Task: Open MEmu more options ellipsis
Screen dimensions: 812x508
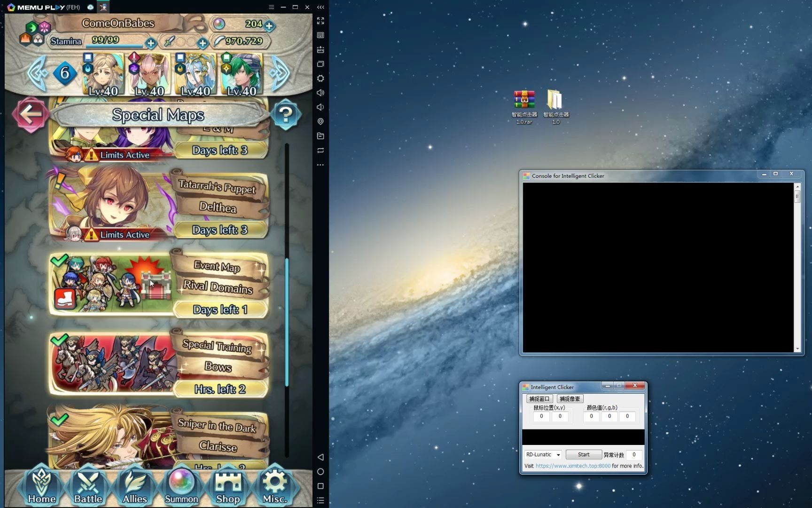Action: point(320,165)
